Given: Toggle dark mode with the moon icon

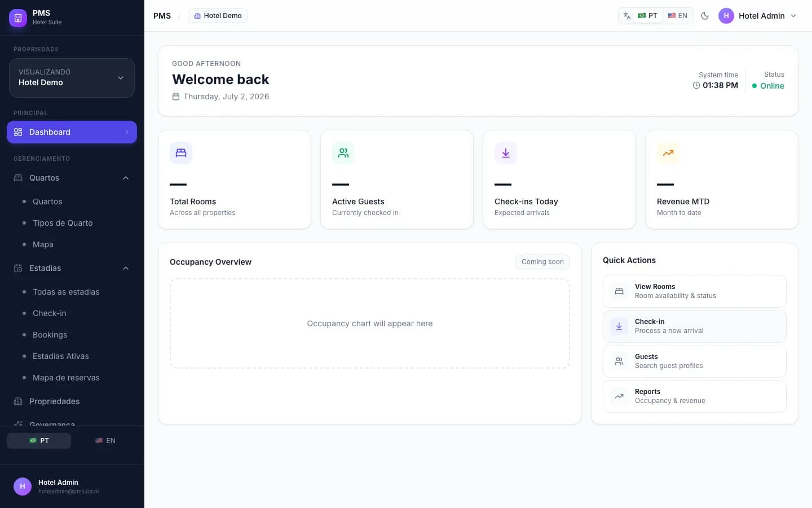Looking at the screenshot, I should 705,16.
